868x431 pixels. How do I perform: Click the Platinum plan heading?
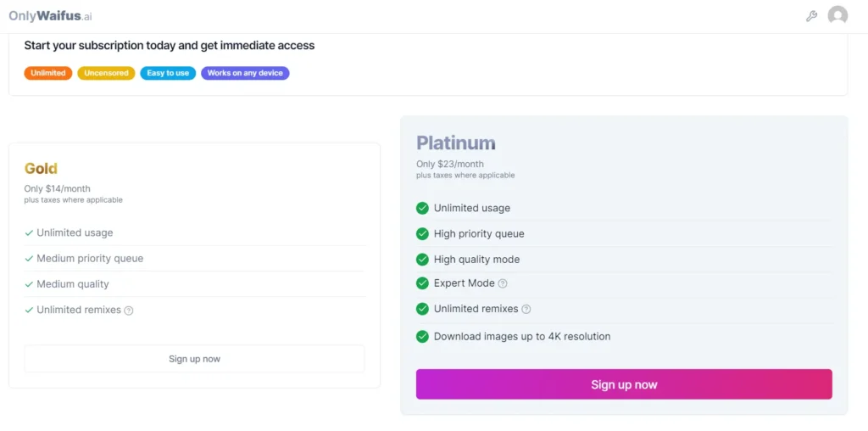(x=456, y=143)
